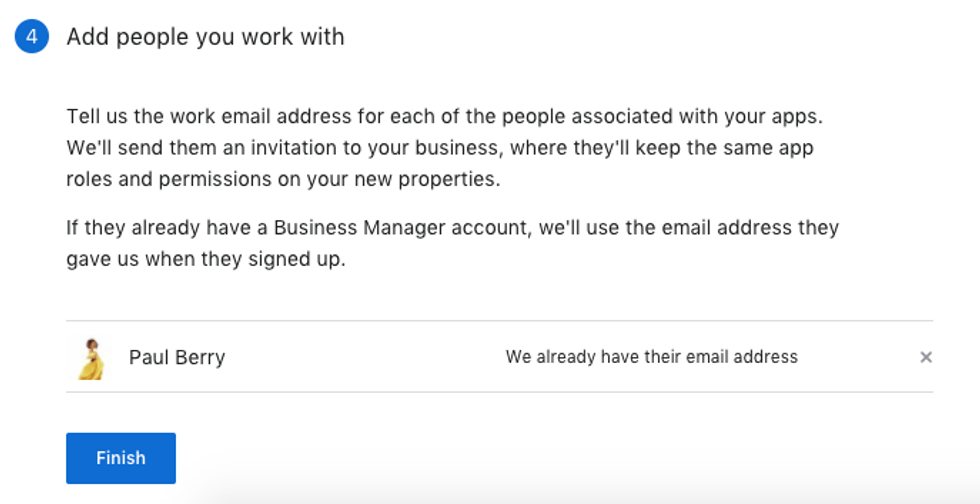This screenshot has width=980, height=504.
Task: Click Paul Berry's profile avatar
Action: click(x=91, y=358)
